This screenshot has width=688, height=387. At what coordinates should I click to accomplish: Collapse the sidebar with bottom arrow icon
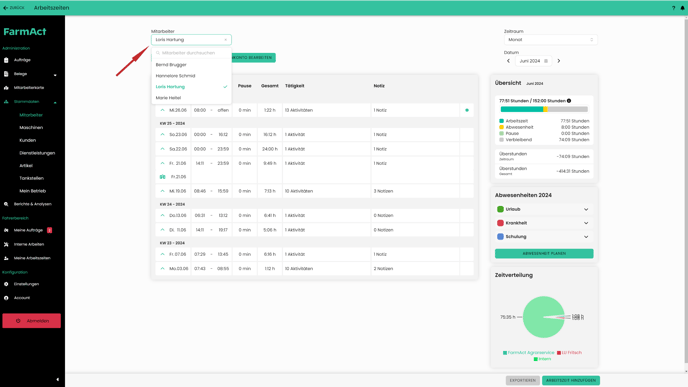point(57,380)
